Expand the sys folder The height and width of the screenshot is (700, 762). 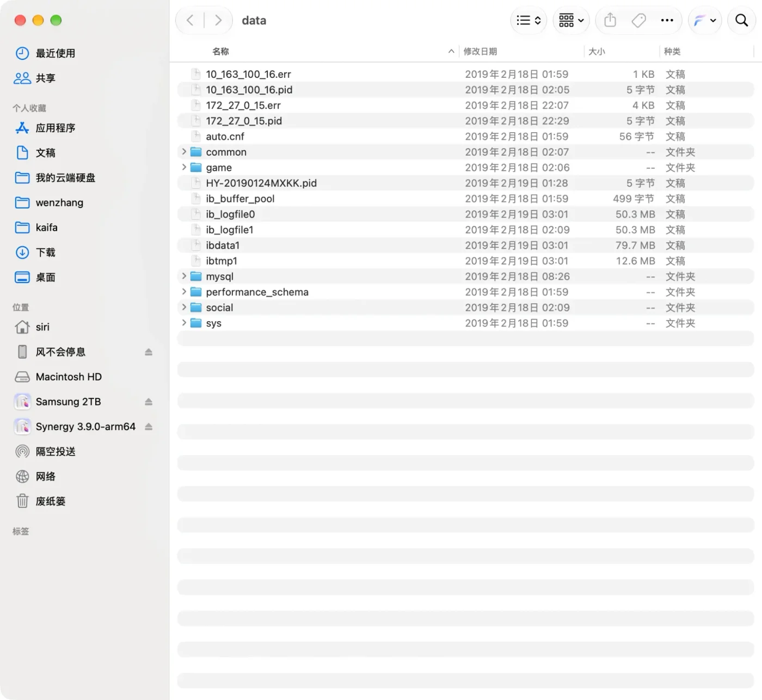tap(184, 323)
